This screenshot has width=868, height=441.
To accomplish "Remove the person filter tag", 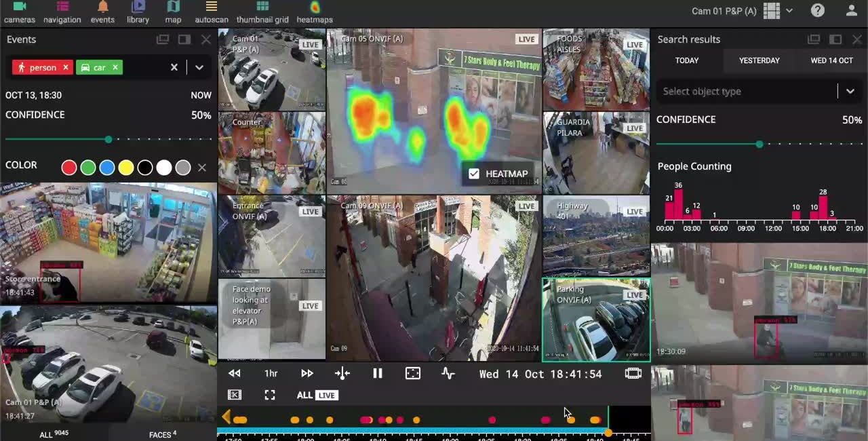I will pyautogui.click(x=66, y=67).
